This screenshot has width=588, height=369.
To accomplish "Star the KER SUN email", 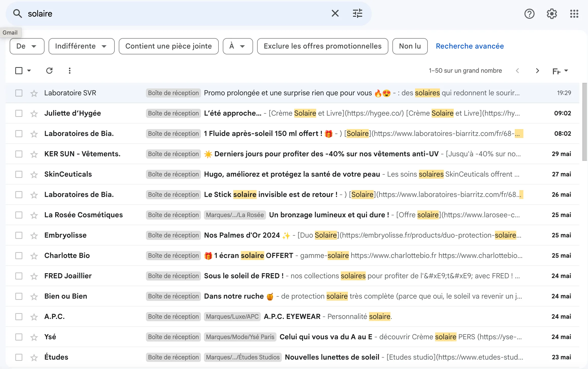I will (x=34, y=154).
